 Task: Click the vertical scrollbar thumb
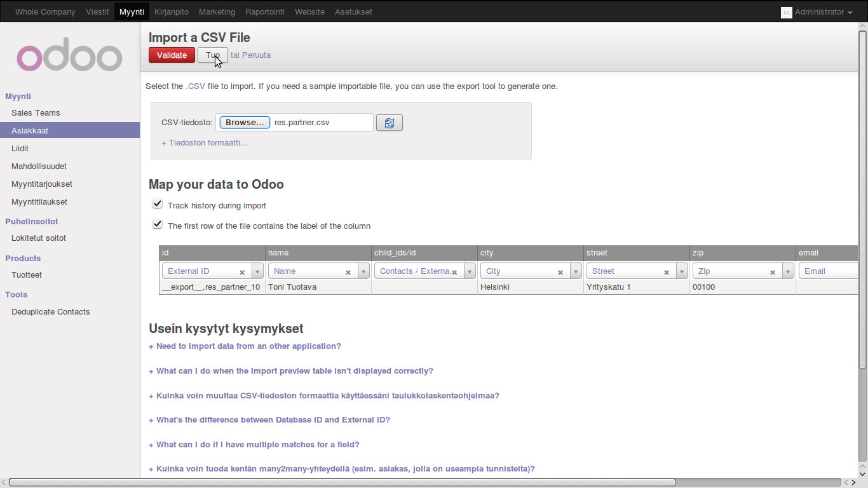pos(862,200)
